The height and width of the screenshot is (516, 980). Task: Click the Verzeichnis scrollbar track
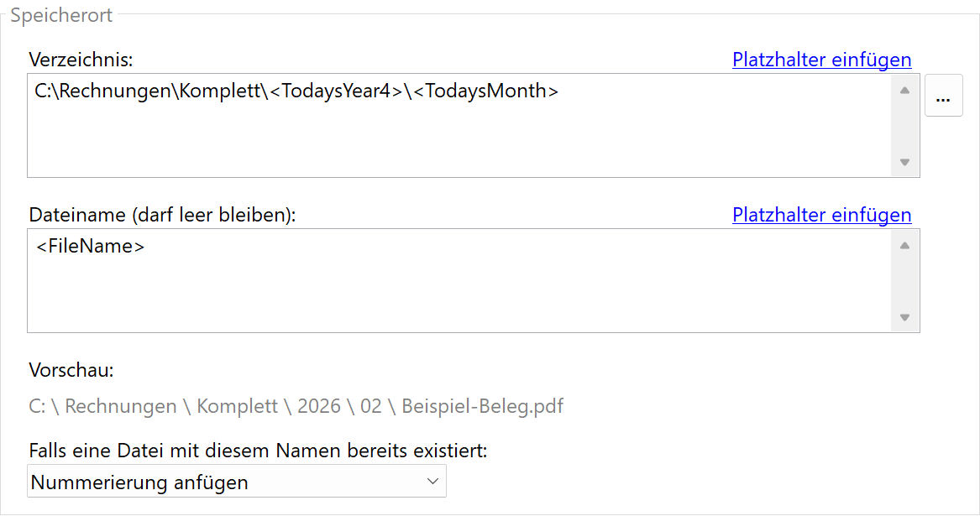(904, 126)
